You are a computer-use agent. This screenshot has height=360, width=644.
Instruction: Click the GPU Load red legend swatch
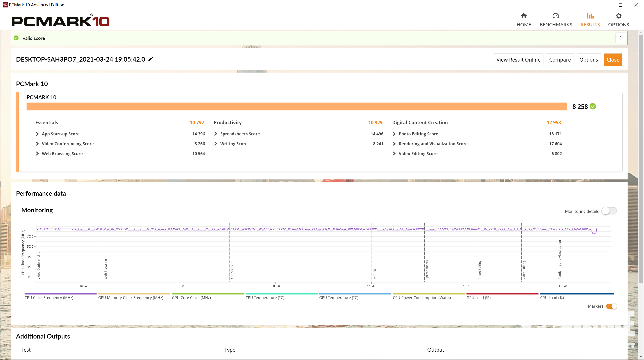pyautogui.click(x=502, y=294)
